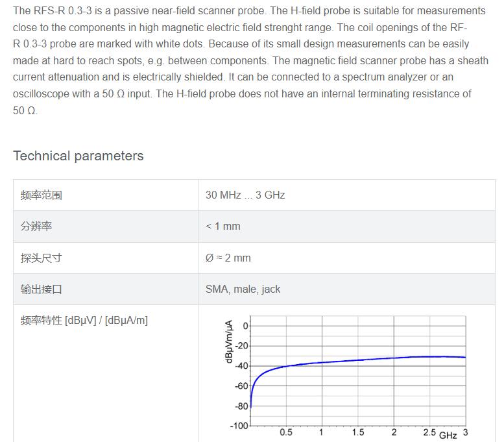504x442 pixels.
Task: Click the Ø ≈ 2 mm probe size value
Action: [x=228, y=258]
